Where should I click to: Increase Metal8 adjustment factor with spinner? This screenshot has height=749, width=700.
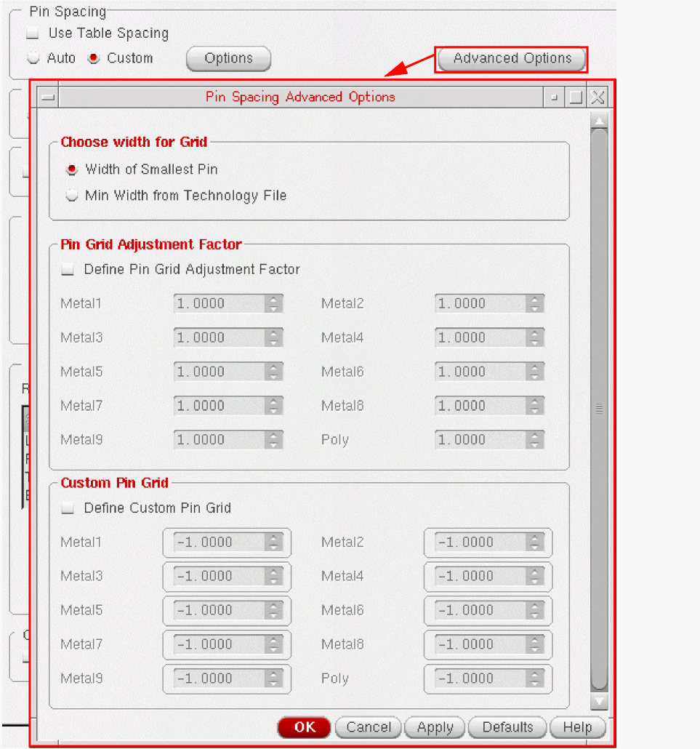pos(535,401)
